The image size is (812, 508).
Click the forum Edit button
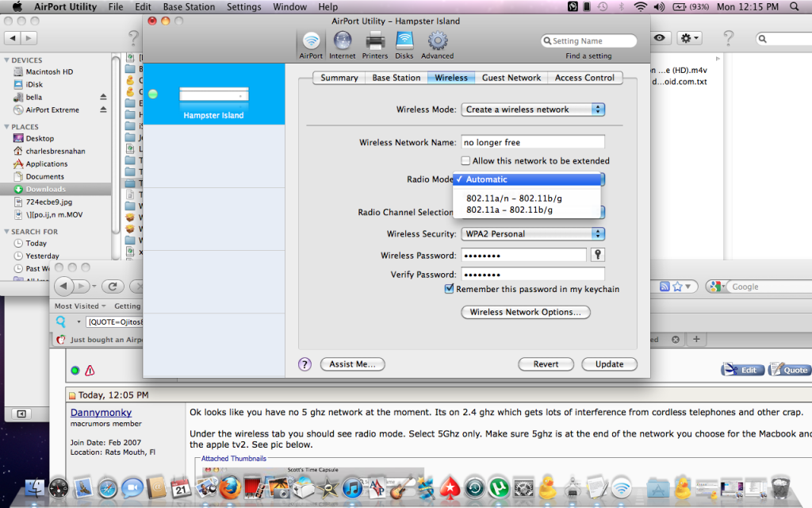pyautogui.click(x=743, y=370)
